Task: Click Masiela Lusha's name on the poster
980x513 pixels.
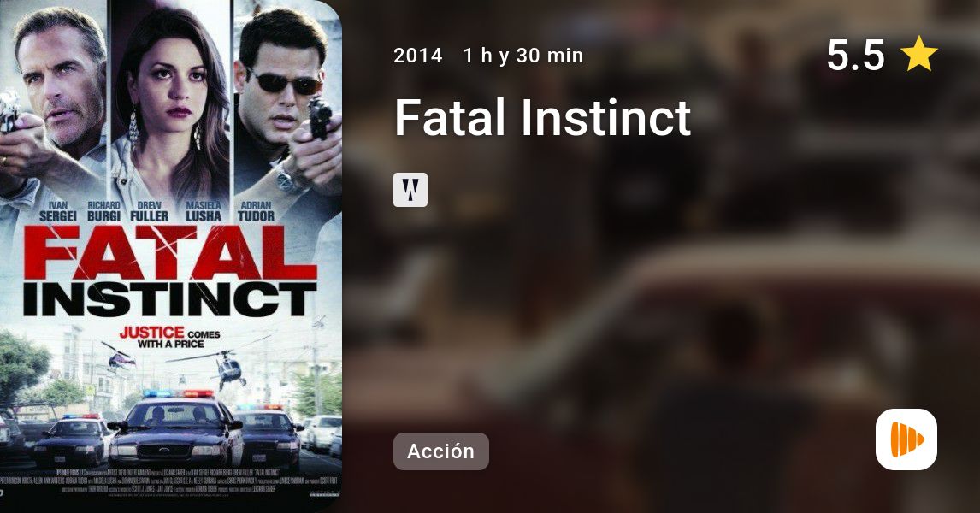Action: [x=204, y=211]
